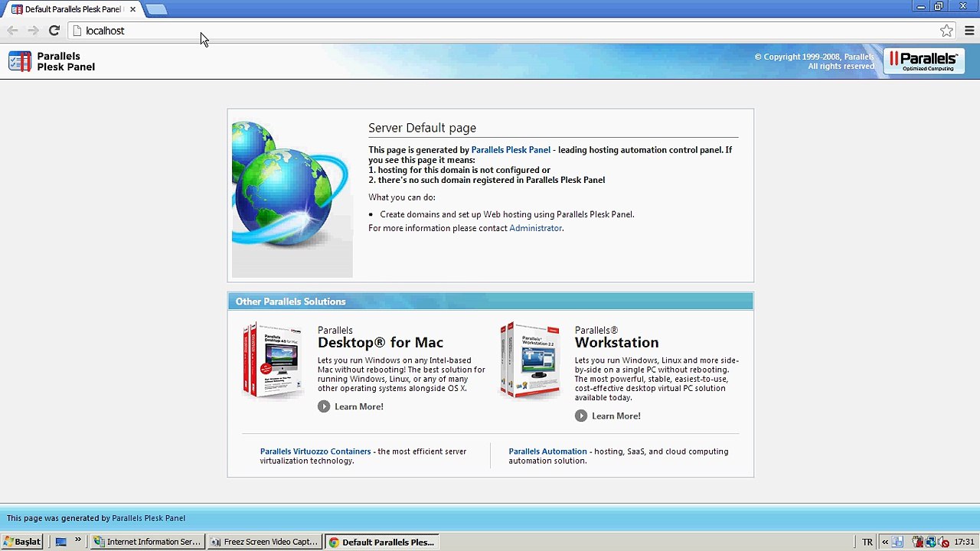This screenshot has height=551, width=980.
Task: Open the Chrome menu button
Action: pos(969,31)
